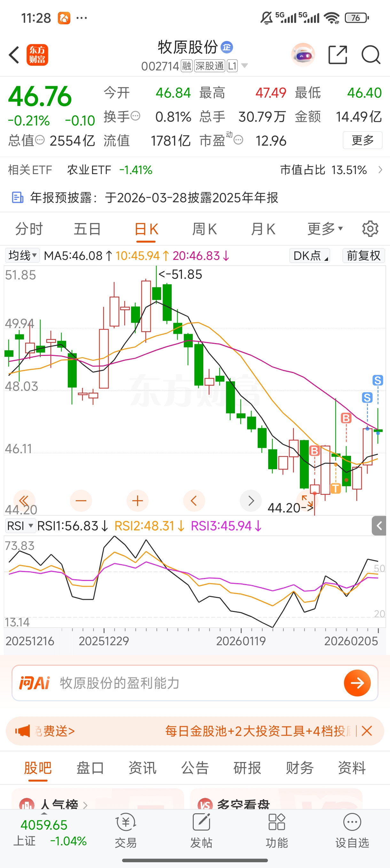Viewport: 390px width, 868px height.
Task: Open the AI robot assistant avatar
Action: tap(303, 55)
